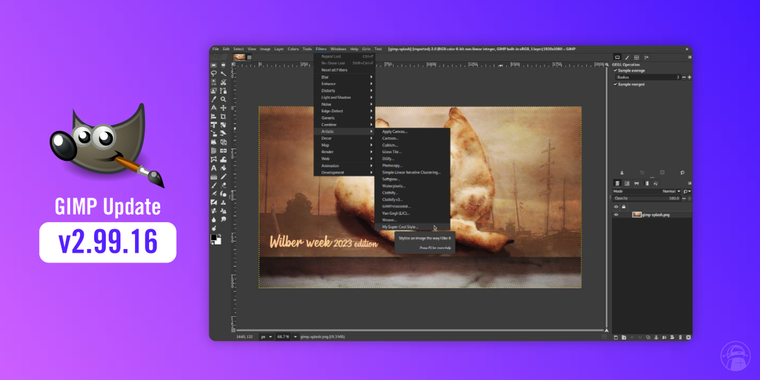Select the Zoom magnifier tool
Viewport: 760px width, 380px height.
coord(223,99)
